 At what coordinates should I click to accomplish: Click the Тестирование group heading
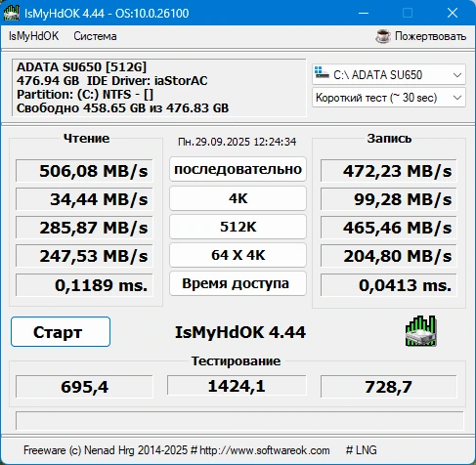coord(236,360)
